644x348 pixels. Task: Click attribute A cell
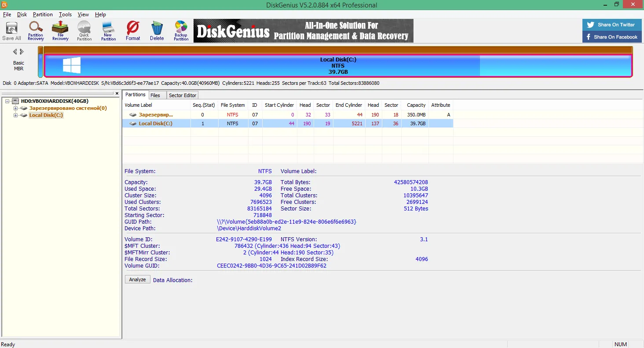[x=441, y=115]
